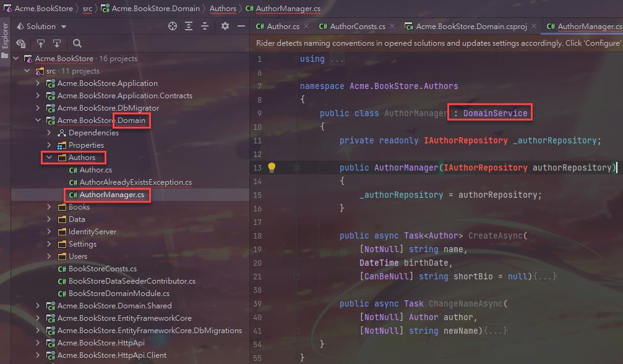Expand the Books folder
623x364 pixels.
tap(49, 207)
